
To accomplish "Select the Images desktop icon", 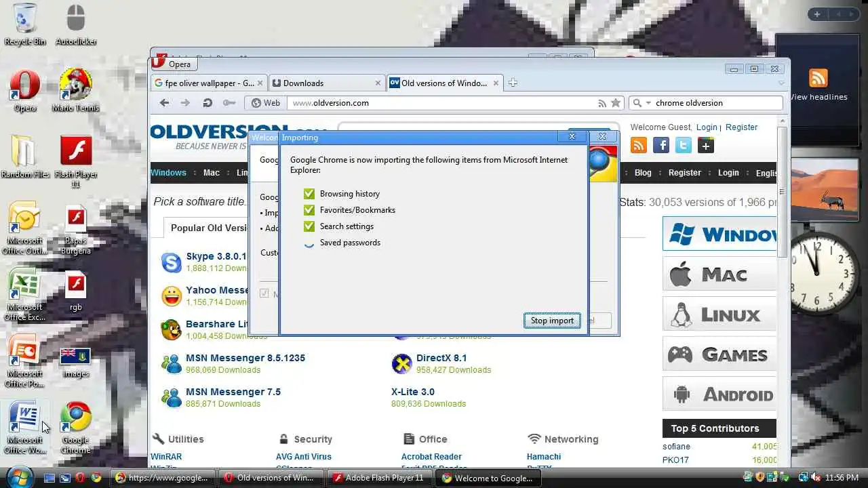I will pos(76,362).
